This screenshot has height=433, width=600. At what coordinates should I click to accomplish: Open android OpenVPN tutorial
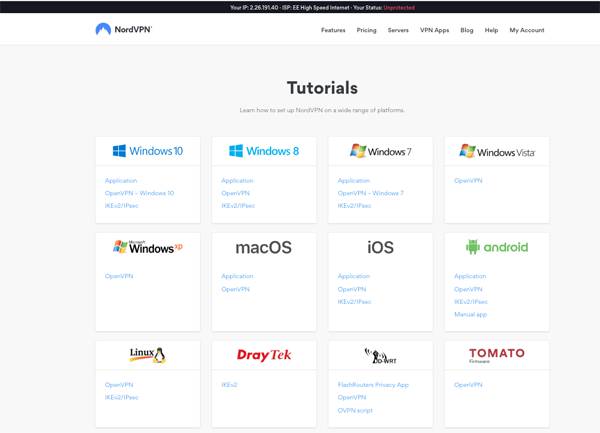[468, 289]
